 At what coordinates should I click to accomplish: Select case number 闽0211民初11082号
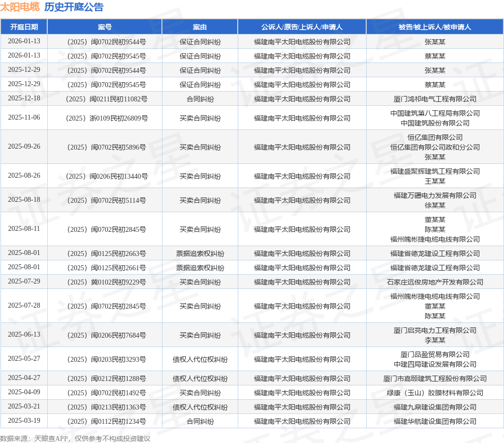pos(107,99)
